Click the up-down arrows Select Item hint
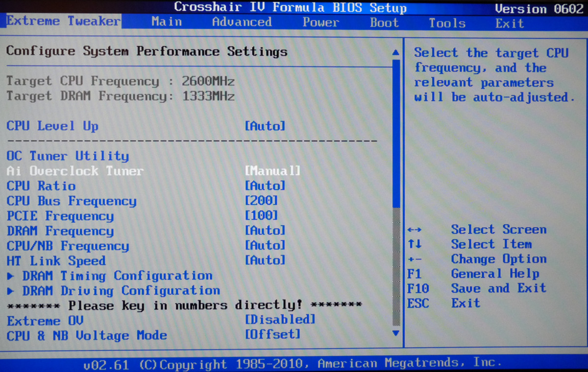The height and width of the screenshot is (372, 588). (469, 244)
